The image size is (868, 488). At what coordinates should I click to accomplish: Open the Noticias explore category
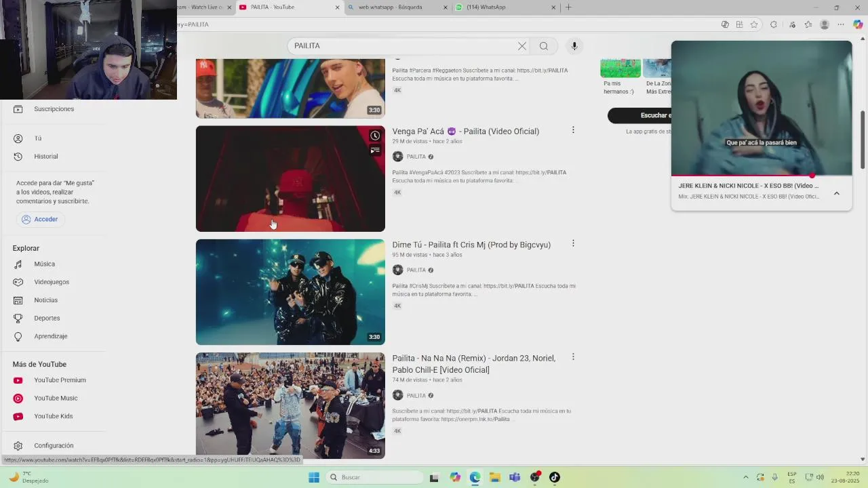[46, 300]
